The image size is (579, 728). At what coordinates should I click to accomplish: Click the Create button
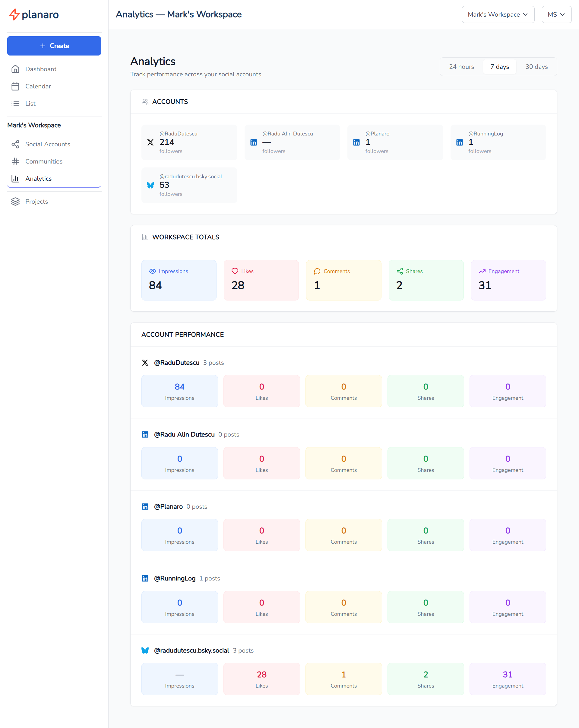[54, 46]
